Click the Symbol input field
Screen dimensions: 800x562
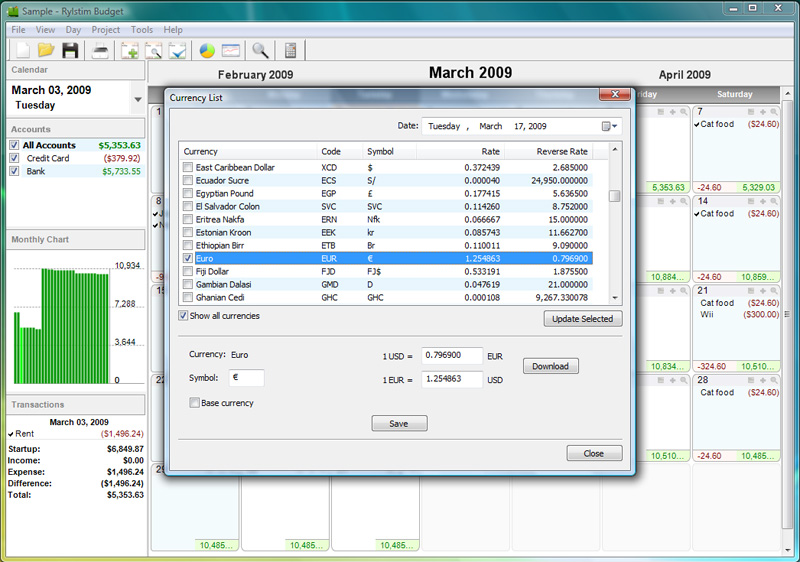point(247,378)
